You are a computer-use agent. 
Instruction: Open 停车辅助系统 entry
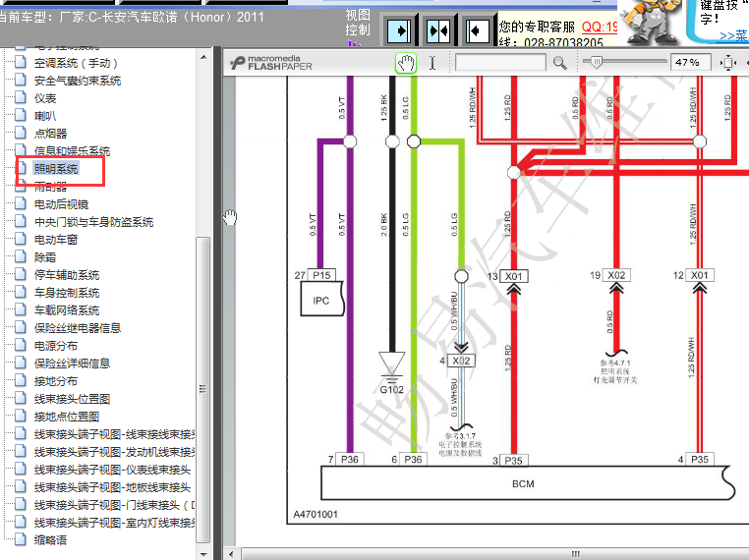[x=67, y=275]
